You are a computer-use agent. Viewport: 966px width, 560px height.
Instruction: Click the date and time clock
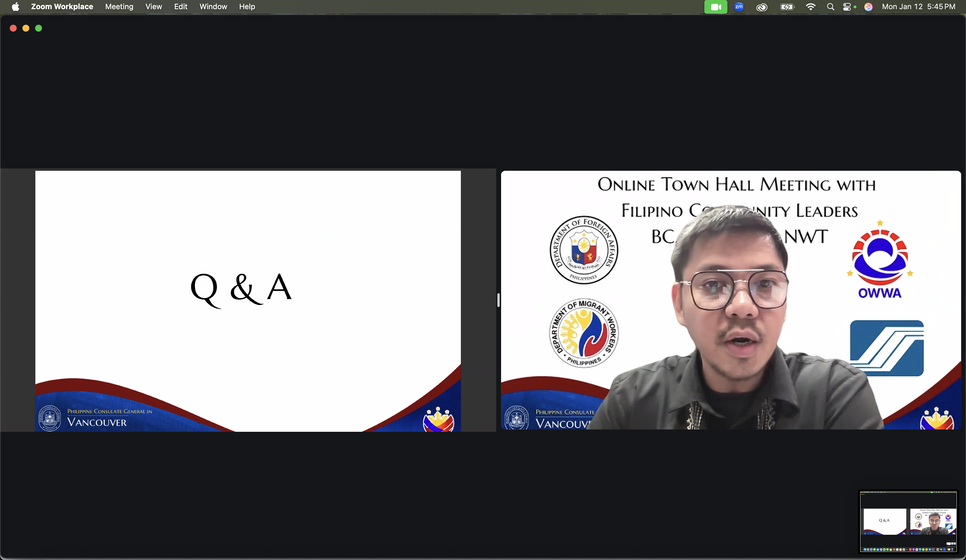pos(918,7)
